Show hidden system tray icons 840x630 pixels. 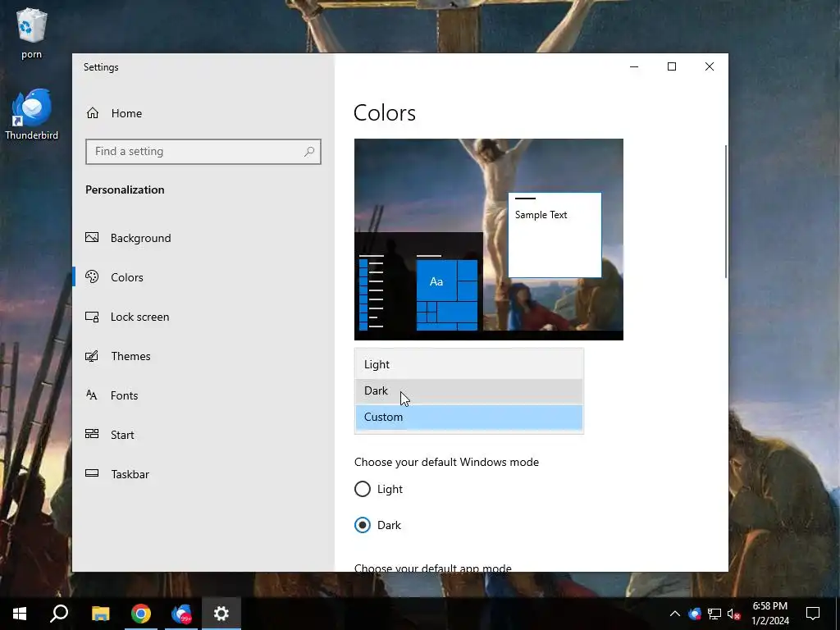pyautogui.click(x=675, y=614)
